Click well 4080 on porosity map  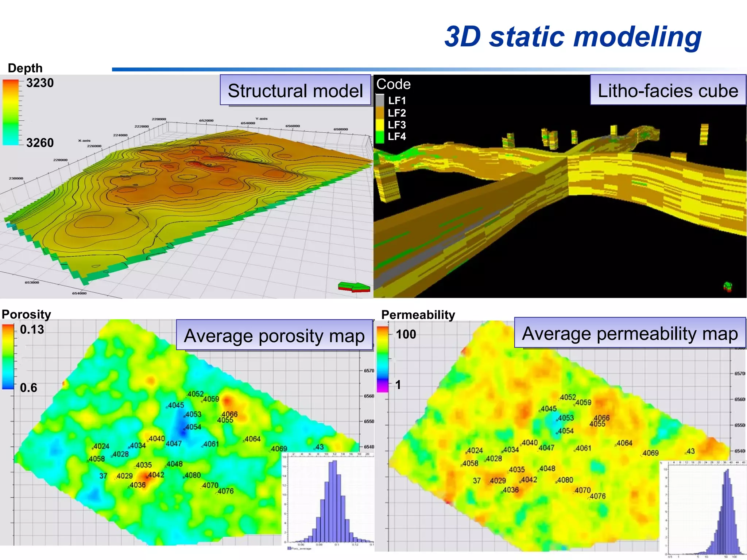click(x=193, y=475)
